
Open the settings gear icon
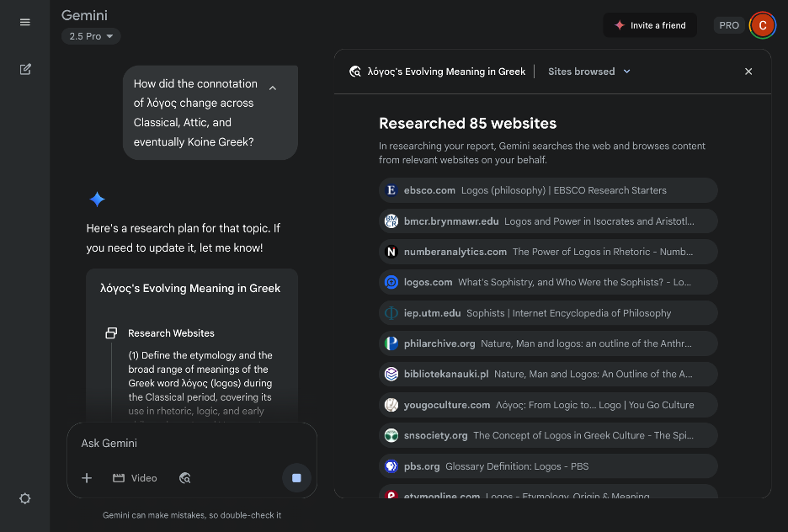click(25, 498)
